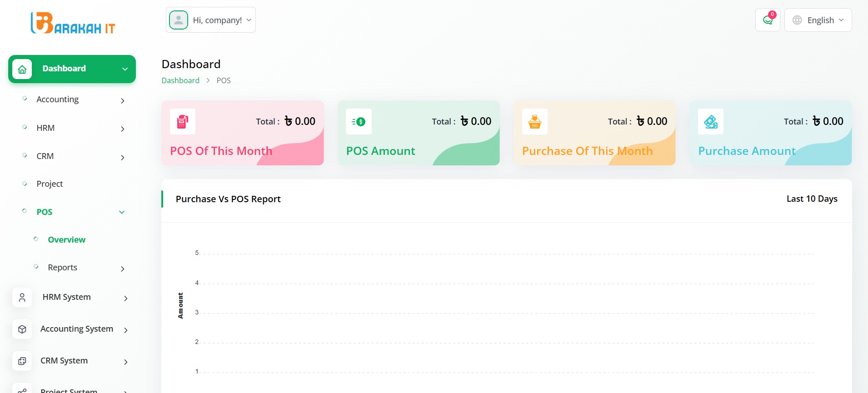The image size is (868, 393).
Task: Click the home icon in Dashboard menu
Action: (22, 69)
